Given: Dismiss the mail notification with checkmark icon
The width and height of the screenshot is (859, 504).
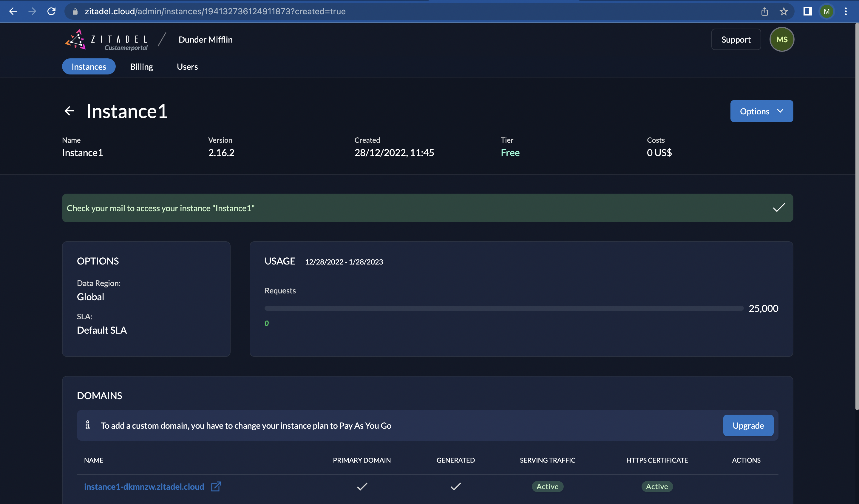Looking at the screenshot, I should tap(778, 208).
